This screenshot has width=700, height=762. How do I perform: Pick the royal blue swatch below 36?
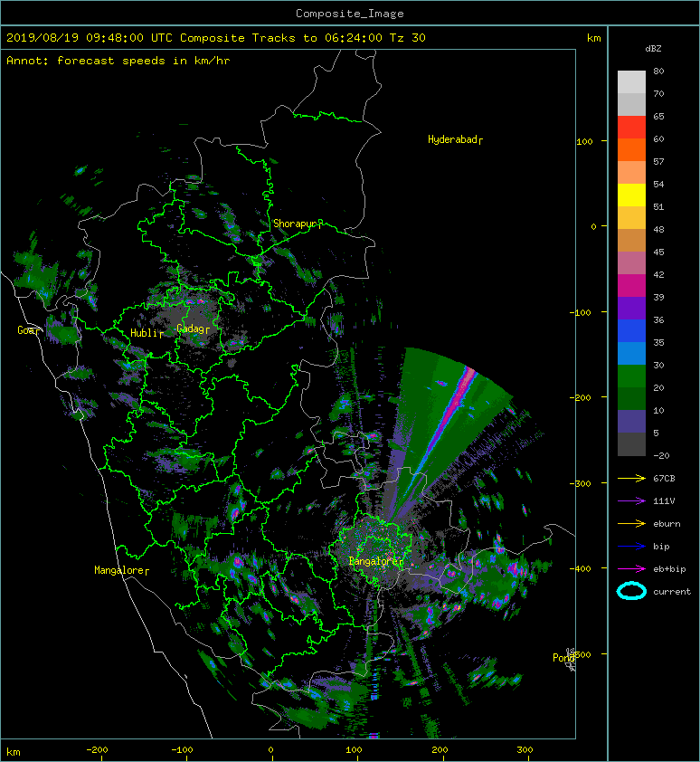(631, 330)
